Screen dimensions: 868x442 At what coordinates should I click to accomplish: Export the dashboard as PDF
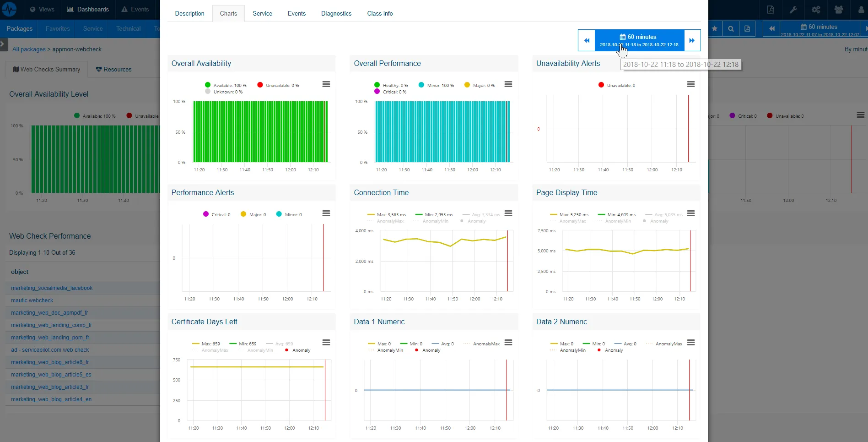771,10
